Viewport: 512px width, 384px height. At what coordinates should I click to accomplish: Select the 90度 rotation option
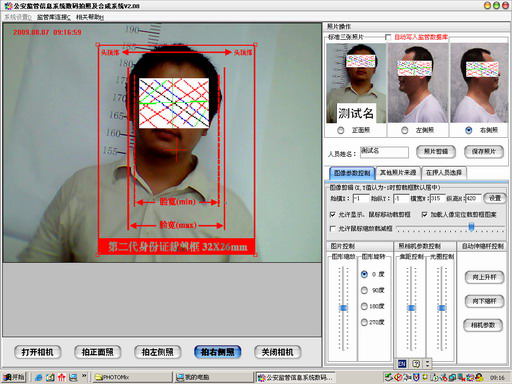(364, 290)
